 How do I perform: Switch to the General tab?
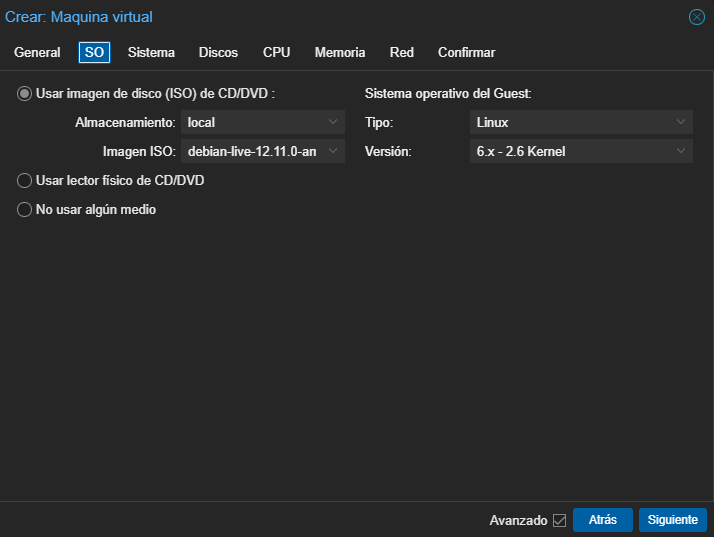(x=37, y=52)
